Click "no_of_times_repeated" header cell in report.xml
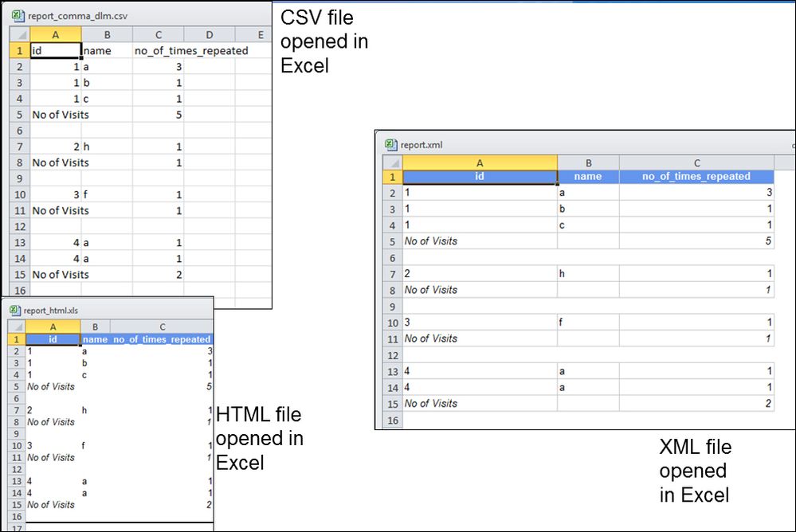 pyautogui.click(x=696, y=176)
